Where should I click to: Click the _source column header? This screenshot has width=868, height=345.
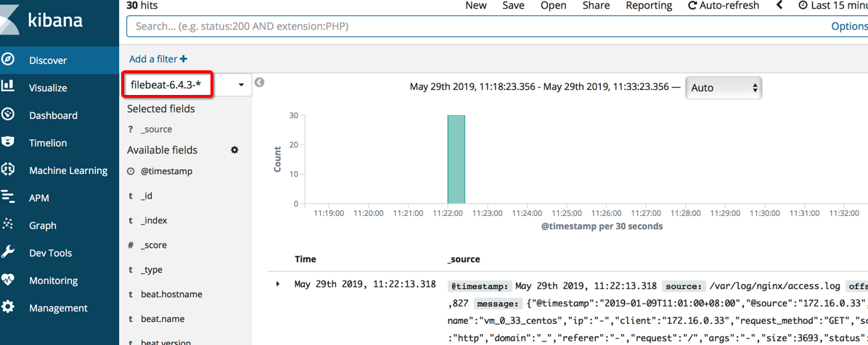(x=464, y=259)
